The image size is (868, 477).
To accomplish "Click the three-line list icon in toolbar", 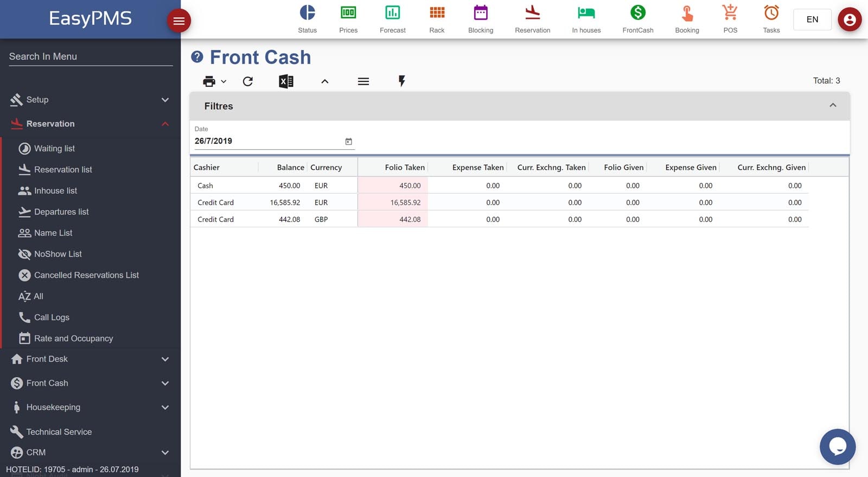I will [363, 81].
